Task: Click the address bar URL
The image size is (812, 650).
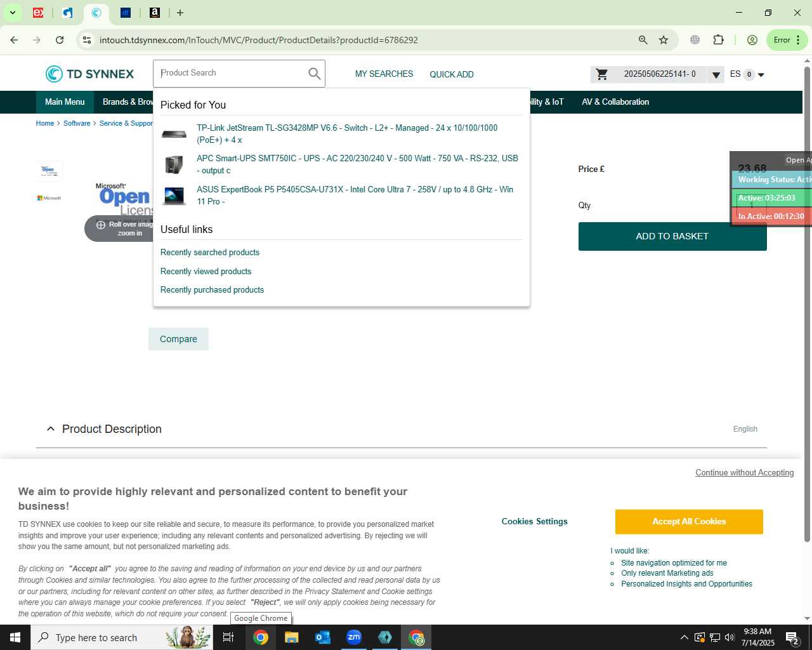Action: (259, 40)
